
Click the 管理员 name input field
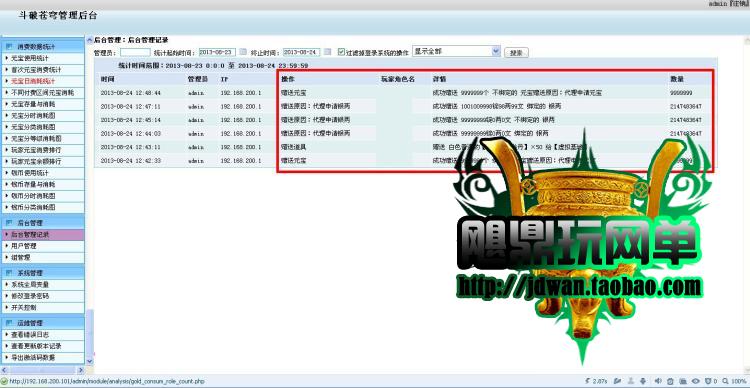tap(135, 52)
